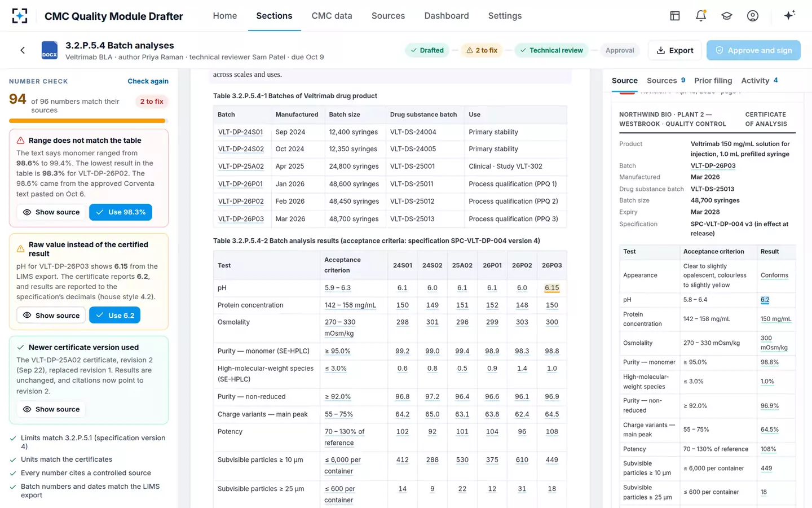Viewport: 812px width, 508px height.
Task: Click Limits match 3.2.P.5.1 check item
Action: coord(88,442)
